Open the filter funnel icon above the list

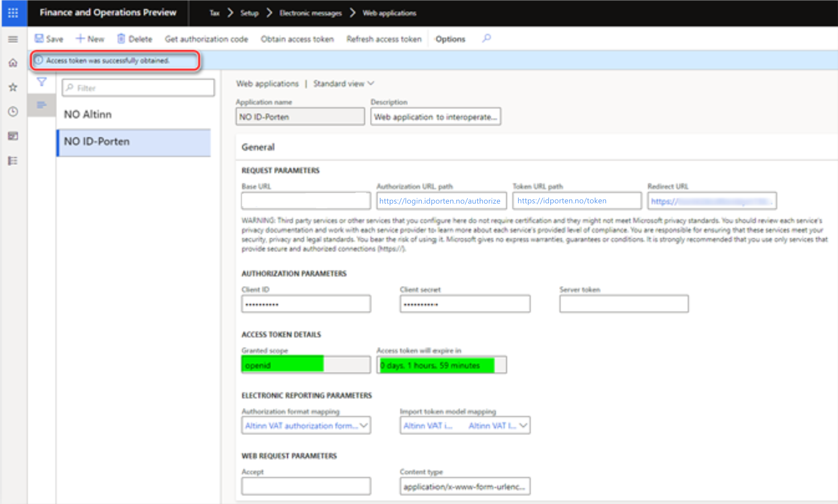tap(41, 81)
